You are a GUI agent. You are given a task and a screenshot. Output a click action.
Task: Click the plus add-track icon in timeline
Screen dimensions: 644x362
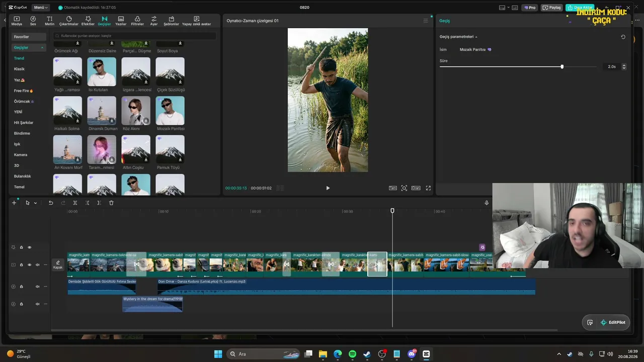click(14, 203)
